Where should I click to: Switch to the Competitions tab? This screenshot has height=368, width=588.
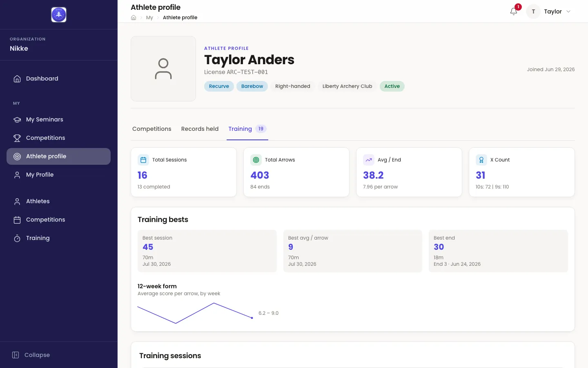152,129
